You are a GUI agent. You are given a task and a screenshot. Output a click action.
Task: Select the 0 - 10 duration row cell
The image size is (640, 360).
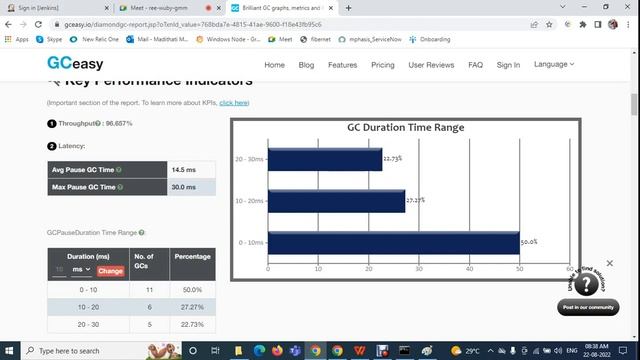click(88, 290)
